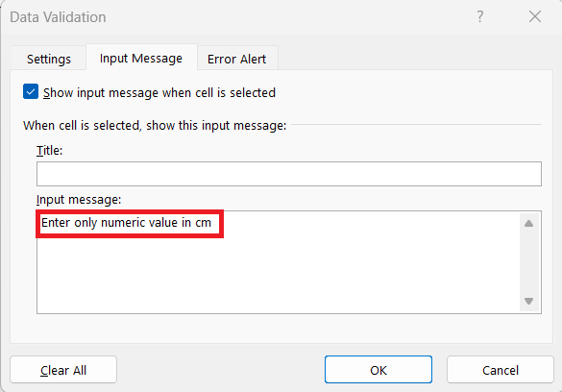Click the 'Title:' field label
Viewport: 562px width, 392px height.
pyautogui.click(x=49, y=151)
